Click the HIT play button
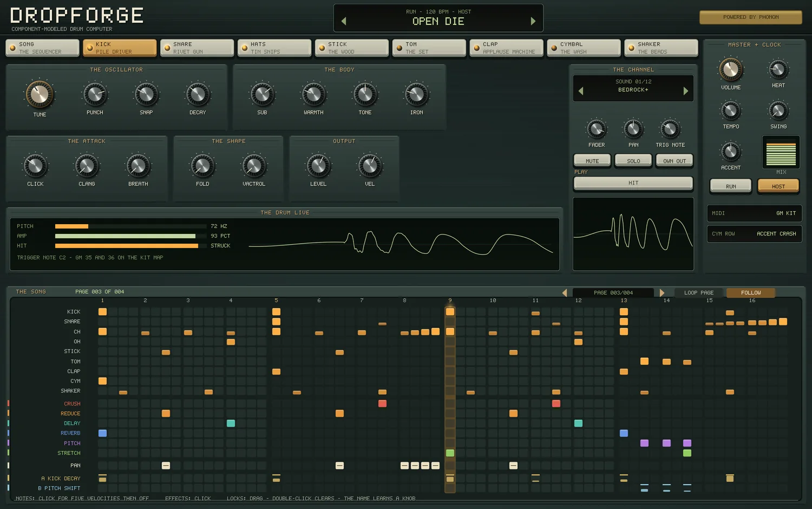Image resolution: width=812 pixels, height=509 pixels. coord(633,183)
